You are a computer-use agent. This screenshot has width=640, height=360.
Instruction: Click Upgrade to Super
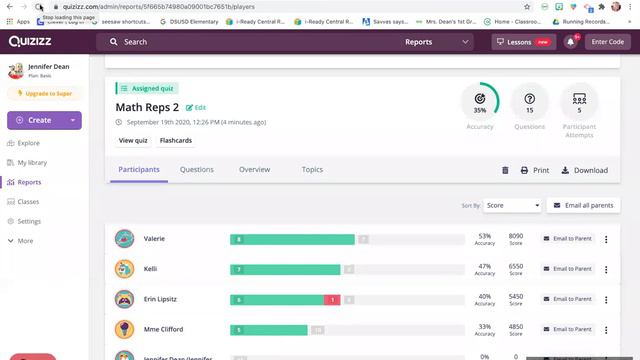[44, 93]
